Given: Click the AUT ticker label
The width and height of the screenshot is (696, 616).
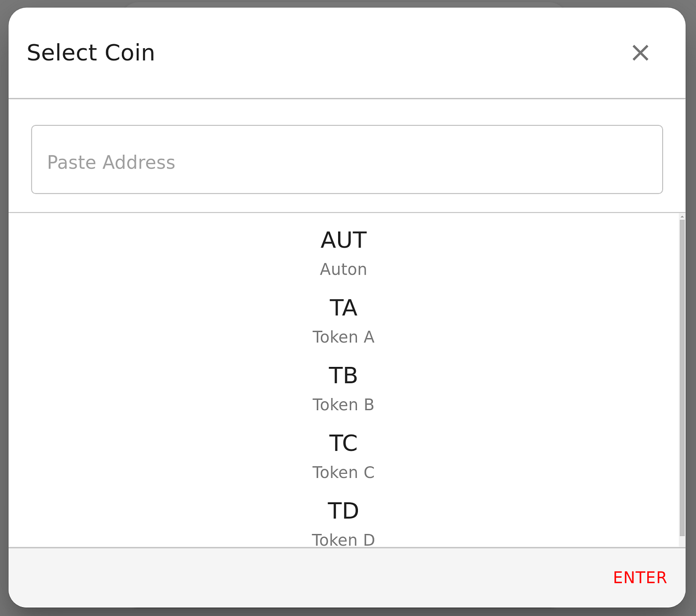Looking at the screenshot, I should click(344, 239).
